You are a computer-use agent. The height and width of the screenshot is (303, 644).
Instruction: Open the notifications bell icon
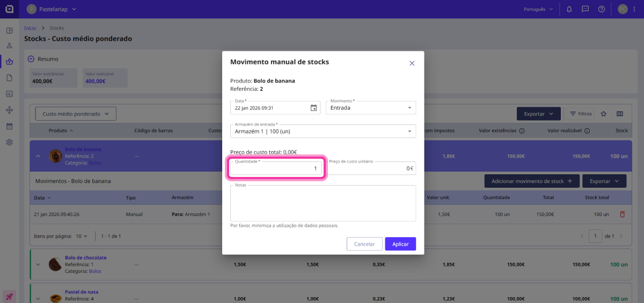point(569,9)
